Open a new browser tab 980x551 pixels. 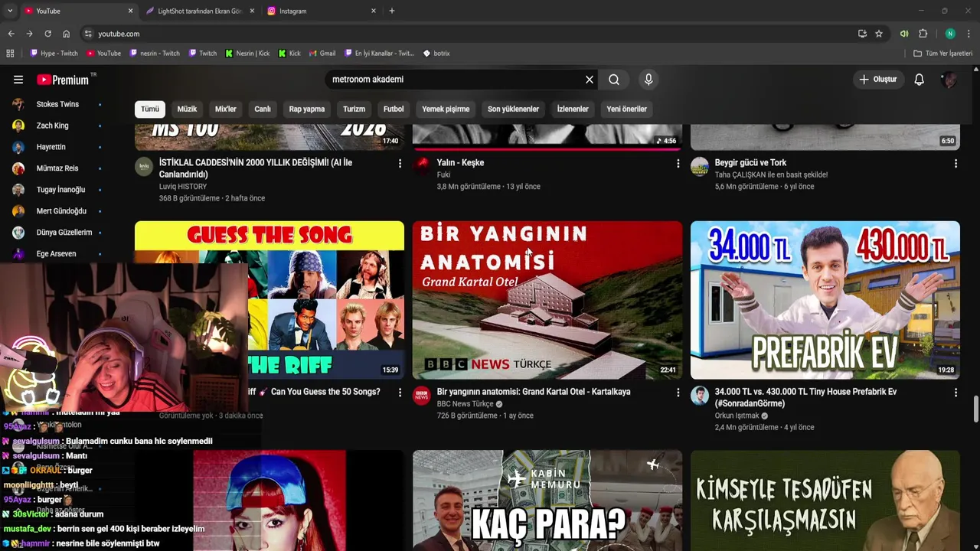(392, 11)
